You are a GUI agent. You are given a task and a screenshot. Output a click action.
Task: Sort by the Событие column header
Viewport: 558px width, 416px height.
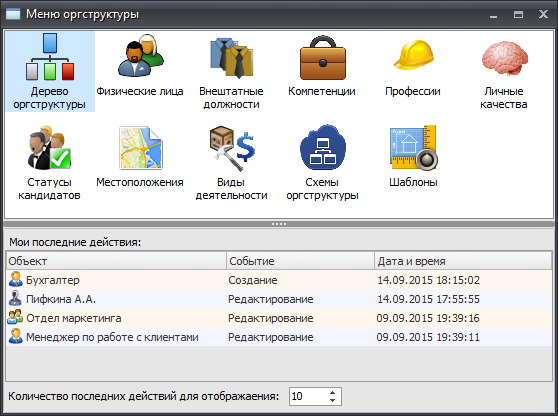coord(300,261)
